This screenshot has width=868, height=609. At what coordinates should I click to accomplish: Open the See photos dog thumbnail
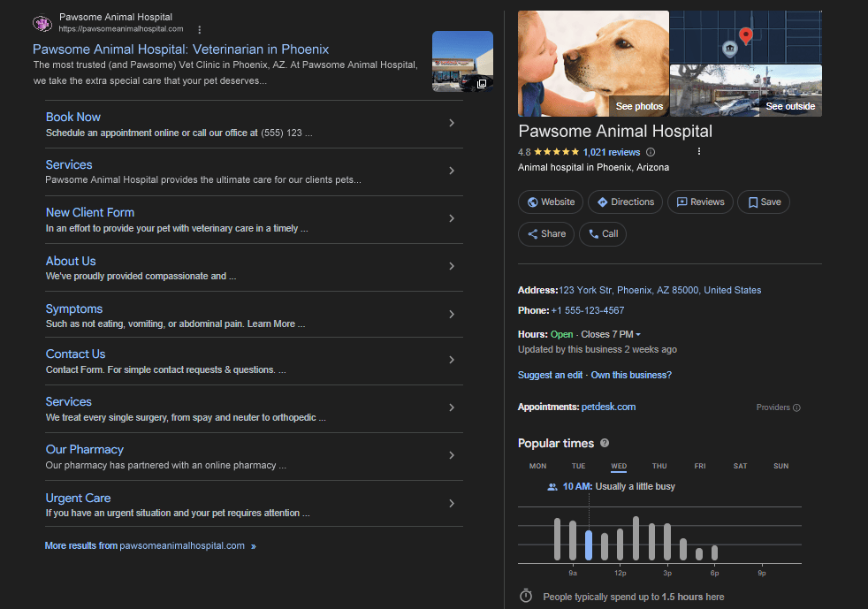click(x=593, y=64)
